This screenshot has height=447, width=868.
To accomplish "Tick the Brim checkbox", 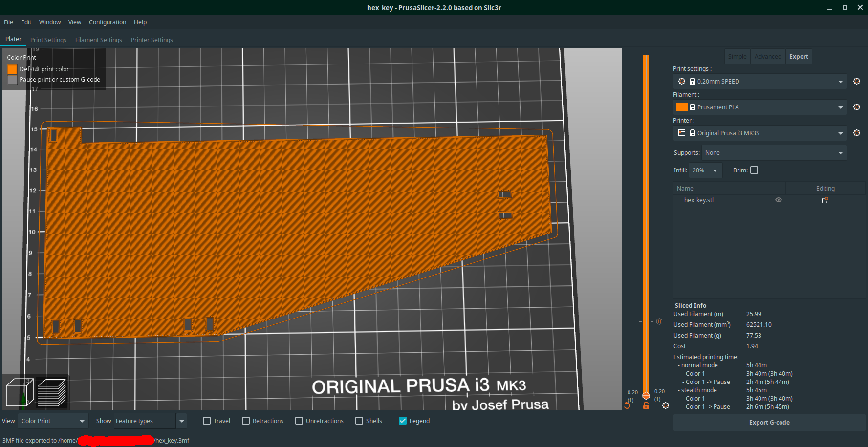I will pyautogui.click(x=754, y=170).
